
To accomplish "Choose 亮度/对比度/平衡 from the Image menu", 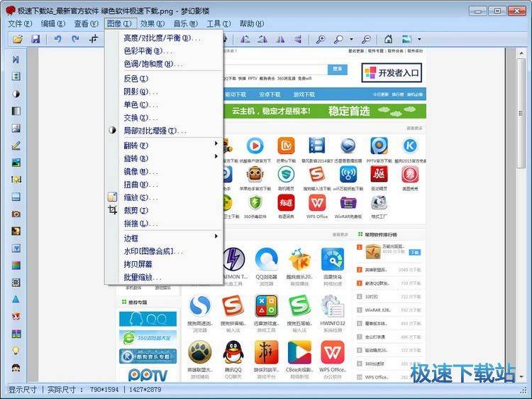I will pyautogui.click(x=162, y=38).
